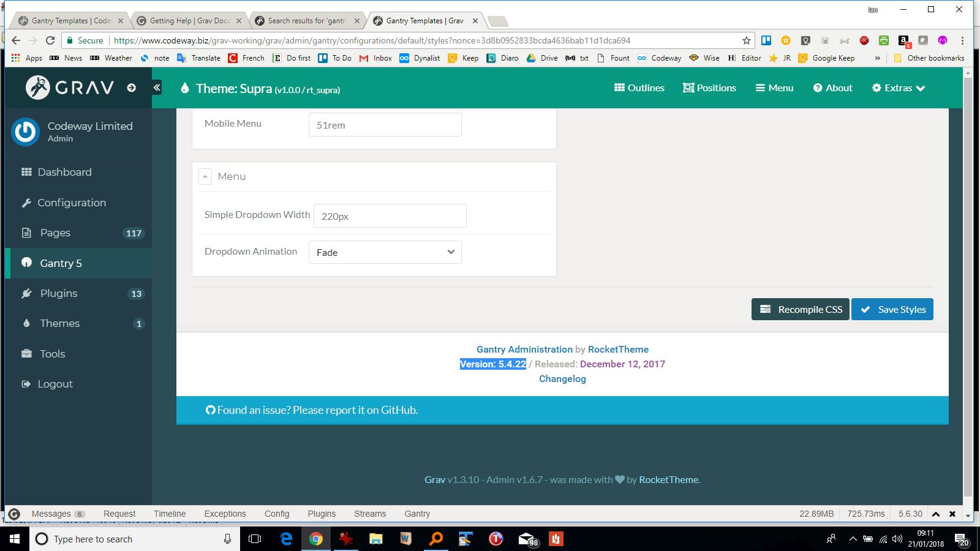Click the red stop-sign extension icon

[x=864, y=40]
